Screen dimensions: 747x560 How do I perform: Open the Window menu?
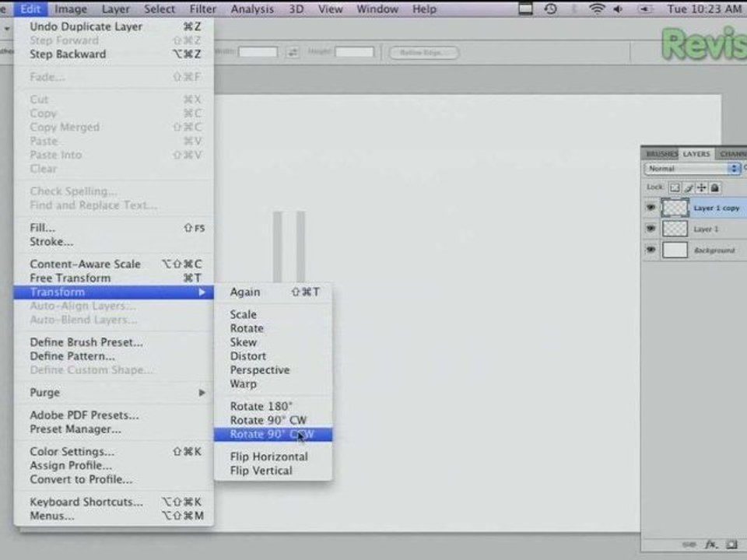[377, 9]
